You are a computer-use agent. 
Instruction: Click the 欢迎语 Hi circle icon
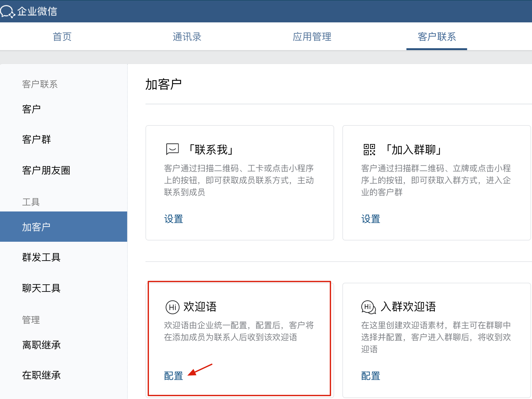[x=172, y=307]
